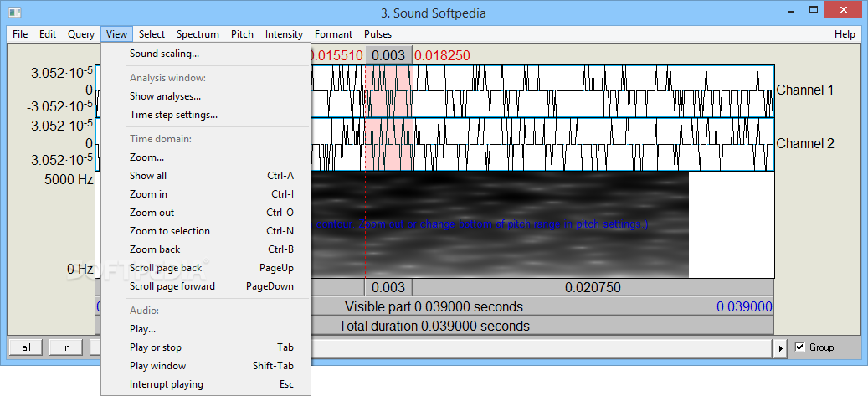The width and height of the screenshot is (868, 396).
Task: Open the Formant menu
Action: tap(333, 34)
